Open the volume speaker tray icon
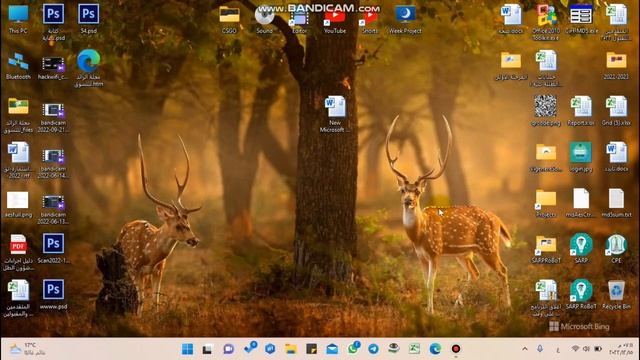 pyautogui.click(x=587, y=349)
